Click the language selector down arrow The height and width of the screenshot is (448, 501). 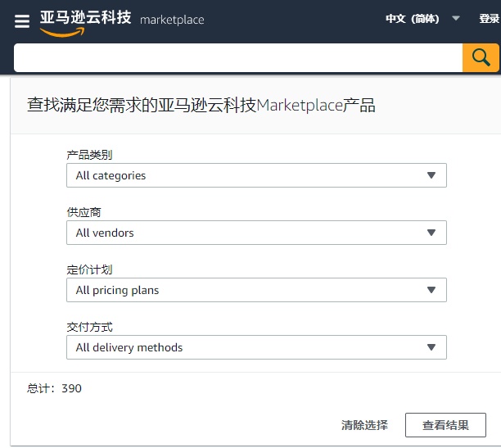tap(456, 19)
